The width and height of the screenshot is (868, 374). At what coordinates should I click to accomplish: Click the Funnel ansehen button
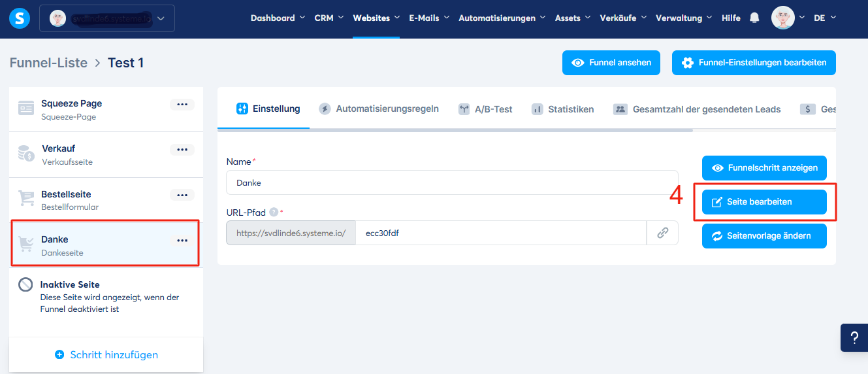611,63
